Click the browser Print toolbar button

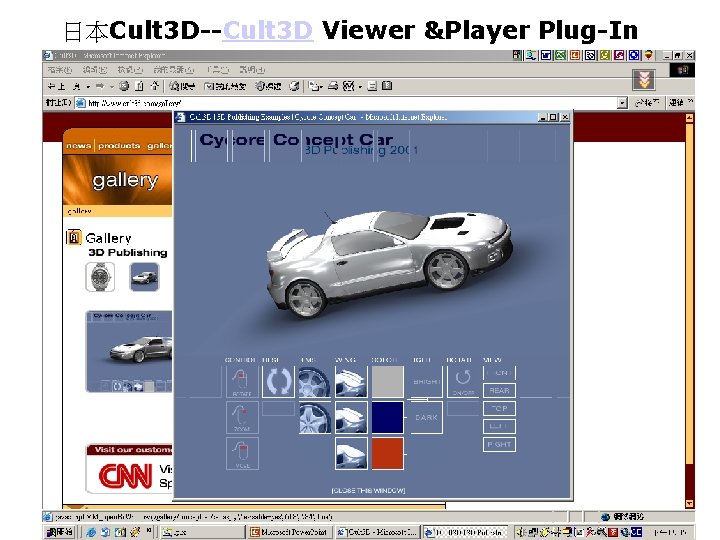click(x=333, y=86)
